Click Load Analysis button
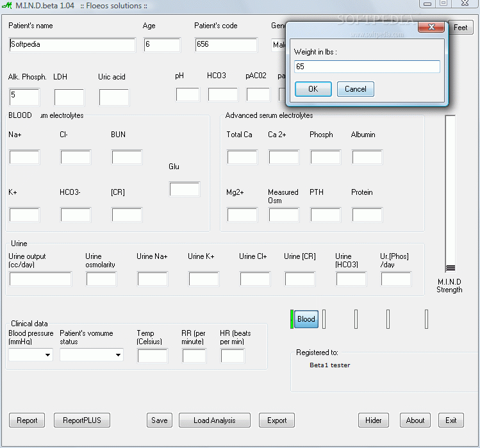The image size is (480, 448). tap(214, 420)
